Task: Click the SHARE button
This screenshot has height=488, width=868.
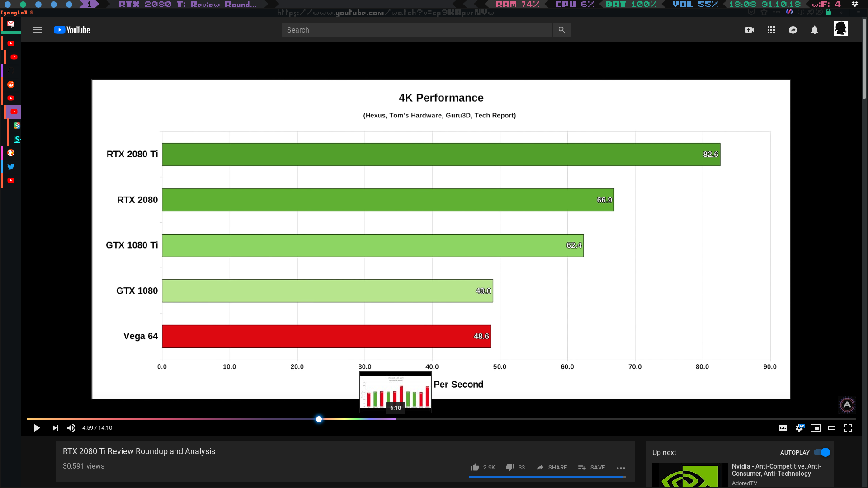Action: (x=552, y=467)
